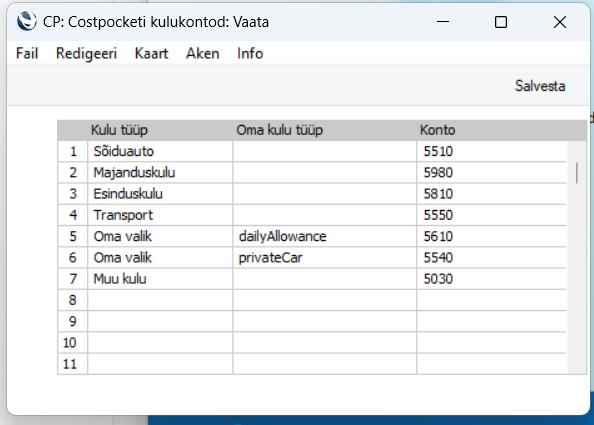
Task: Click the Konto cell with 5030
Action: pyautogui.click(x=492, y=279)
